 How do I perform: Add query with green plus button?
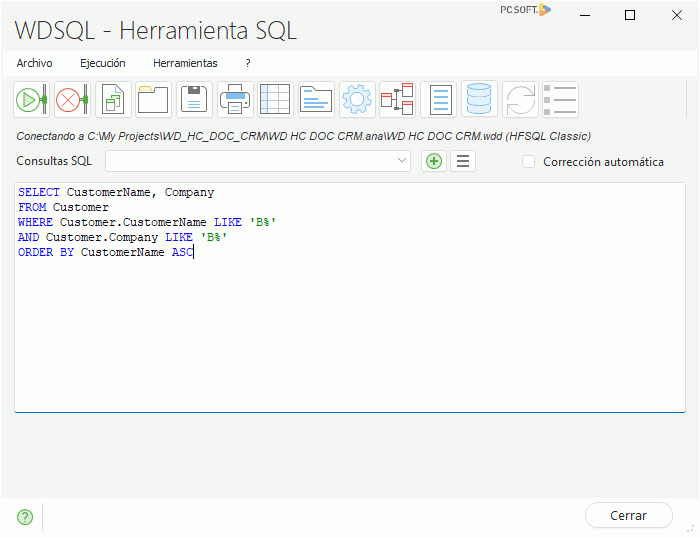pyautogui.click(x=434, y=161)
